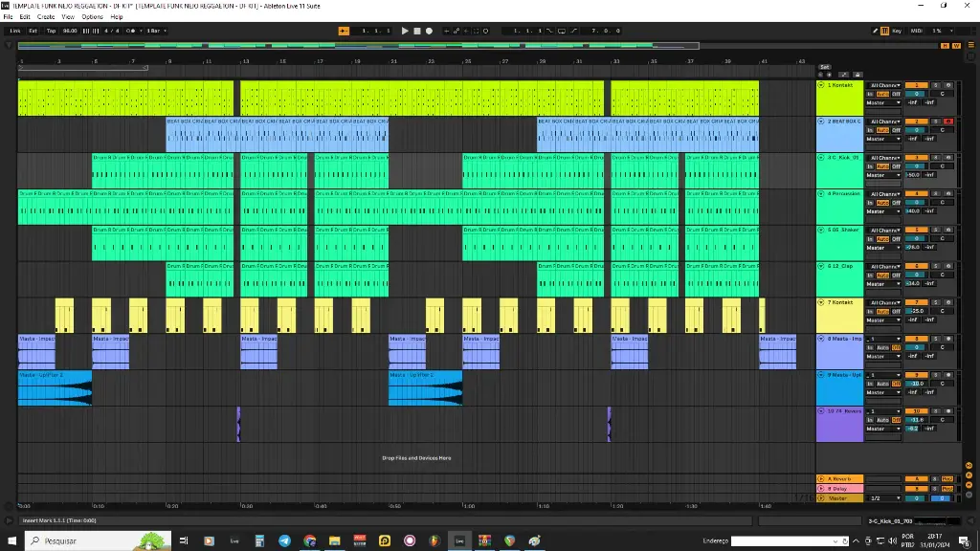Toggle the Follow playback button
The width and height of the screenshot is (980, 551).
(x=344, y=31)
